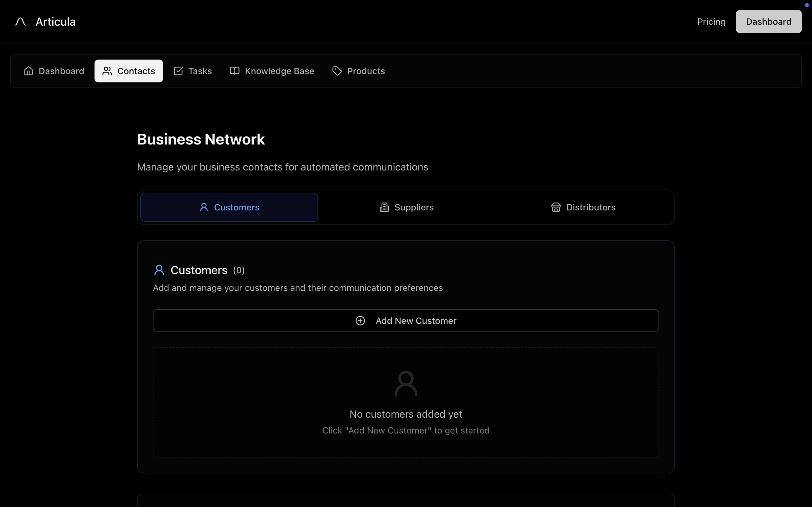Click the empty customers placeholder area

click(406, 402)
